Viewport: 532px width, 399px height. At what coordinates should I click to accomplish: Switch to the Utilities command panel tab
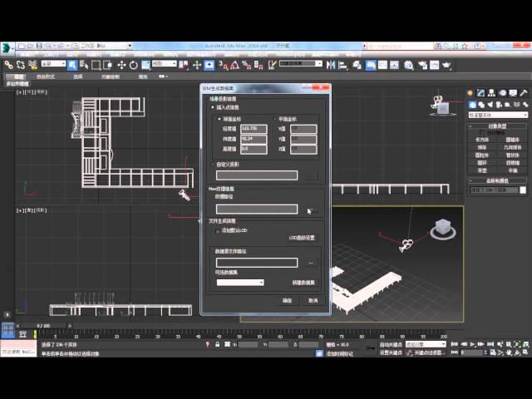tap(524, 92)
